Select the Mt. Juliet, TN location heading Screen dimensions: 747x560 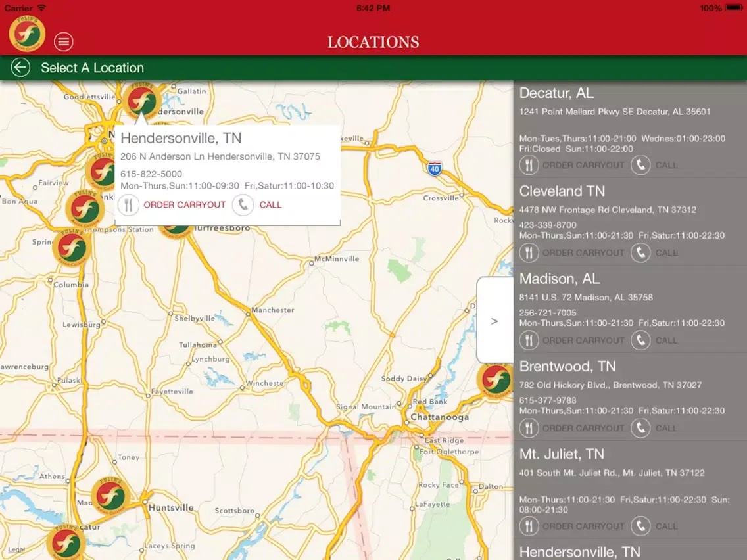(x=562, y=454)
